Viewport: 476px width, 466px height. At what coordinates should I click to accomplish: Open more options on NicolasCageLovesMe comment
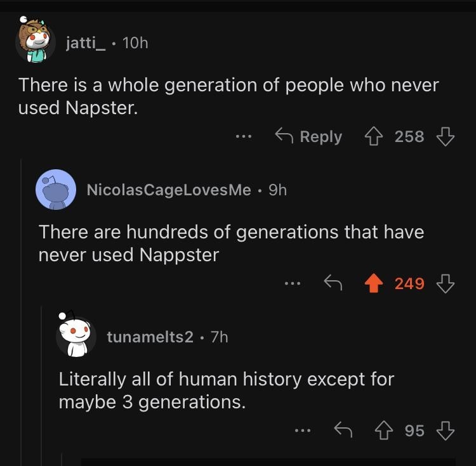[x=293, y=283]
